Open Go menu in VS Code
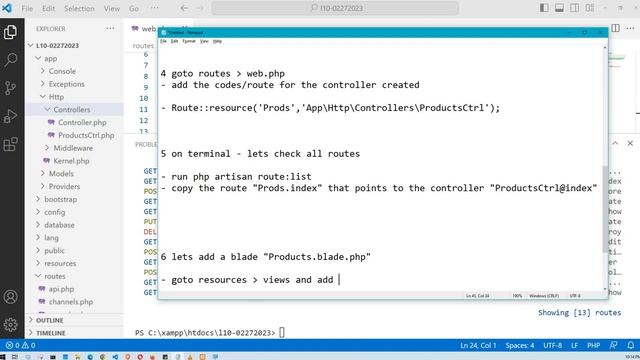 [x=134, y=8]
